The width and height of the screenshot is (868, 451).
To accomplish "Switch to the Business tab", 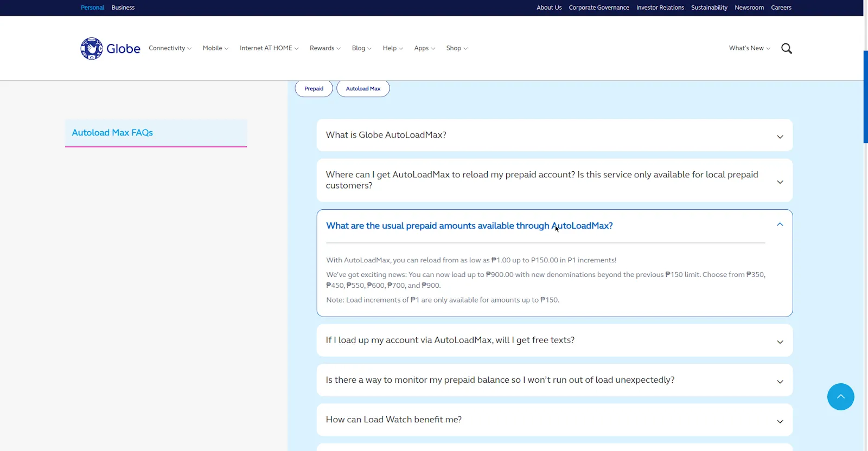I will pos(123,8).
